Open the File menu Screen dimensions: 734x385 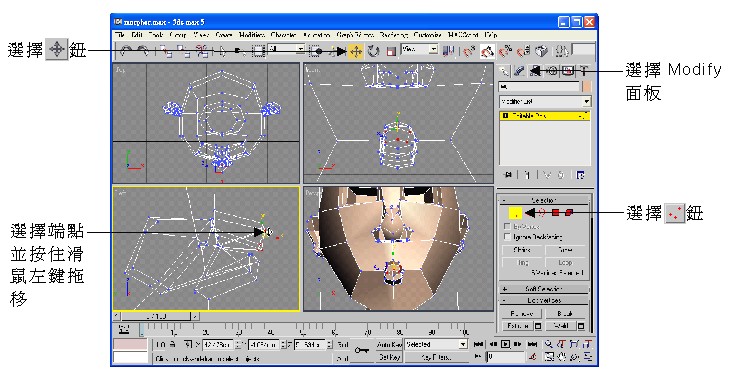pyautogui.click(x=120, y=35)
